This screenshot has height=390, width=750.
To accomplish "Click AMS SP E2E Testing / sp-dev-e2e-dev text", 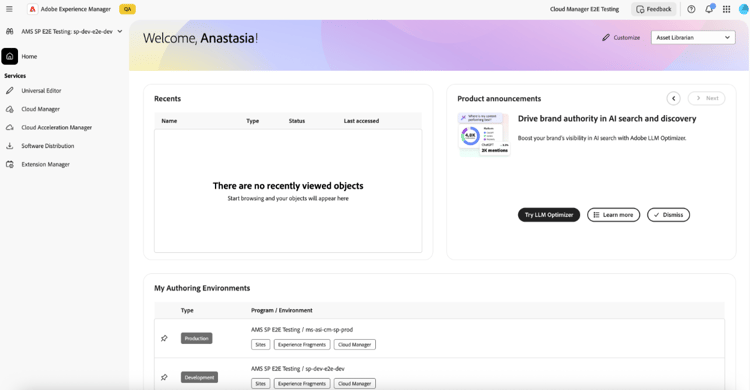I will (298, 369).
